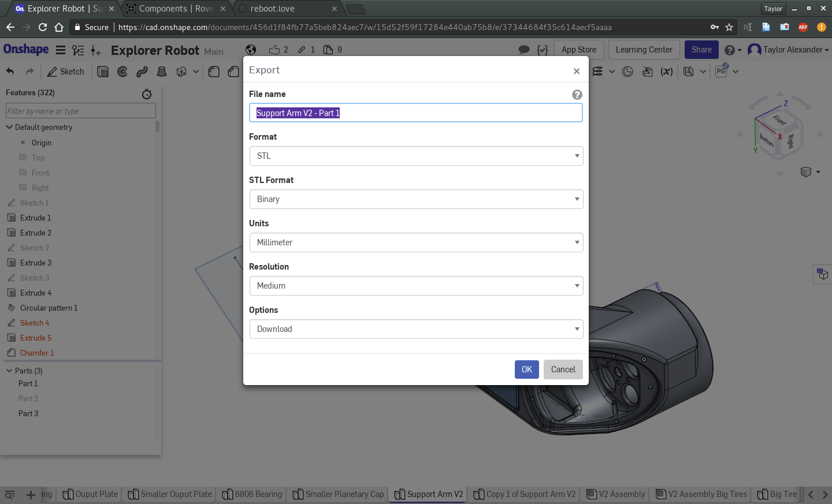Select the Revolve tool icon
The image size is (832, 504).
[122, 72]
